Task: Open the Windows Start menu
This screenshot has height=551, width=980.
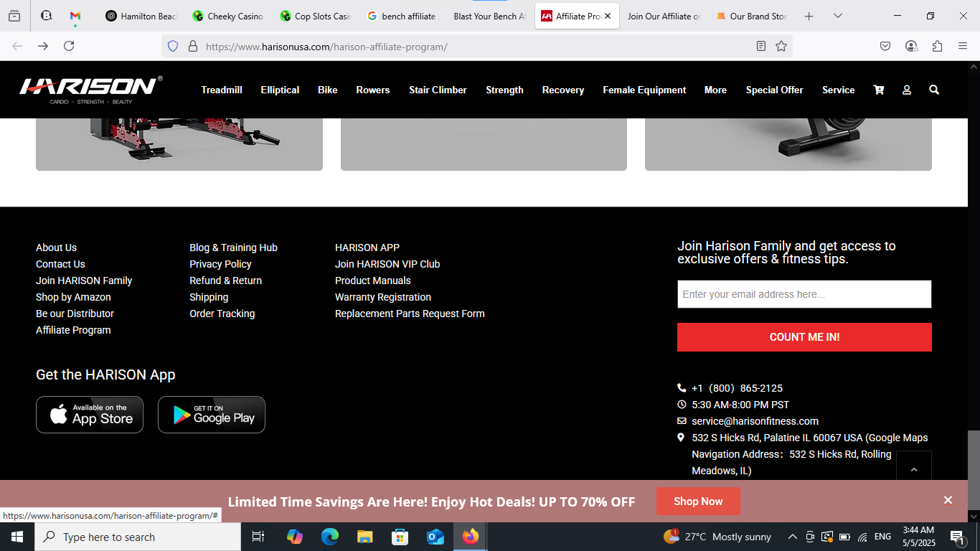Action: pyautogui.click(x=17, y=537)
